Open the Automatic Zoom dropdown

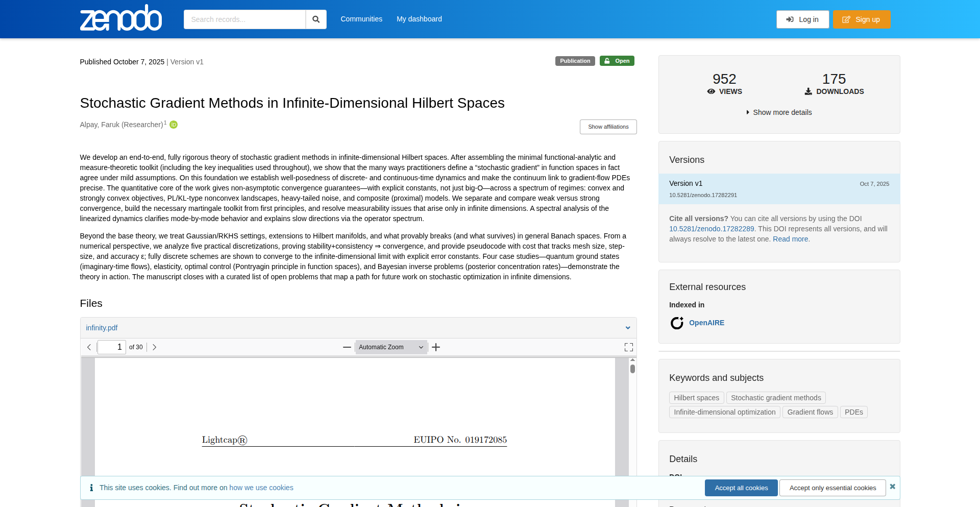(x=391, y=347)
